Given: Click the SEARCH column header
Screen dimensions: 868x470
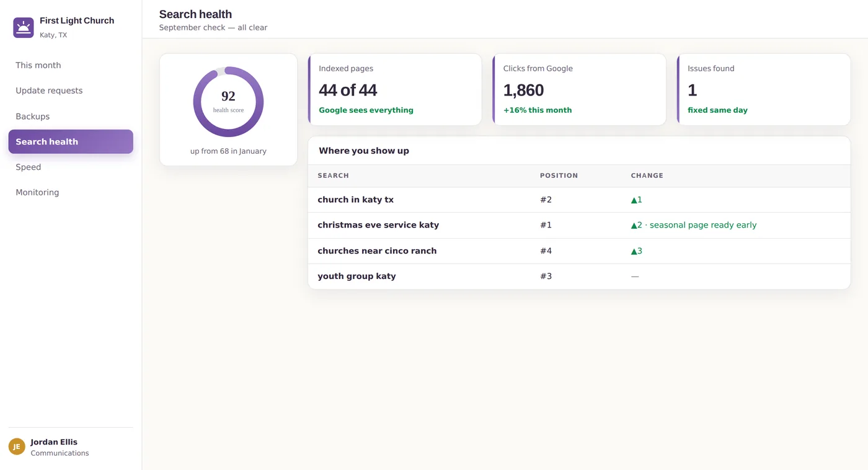Looking at the screenshot, I should [x=334, y=175].
